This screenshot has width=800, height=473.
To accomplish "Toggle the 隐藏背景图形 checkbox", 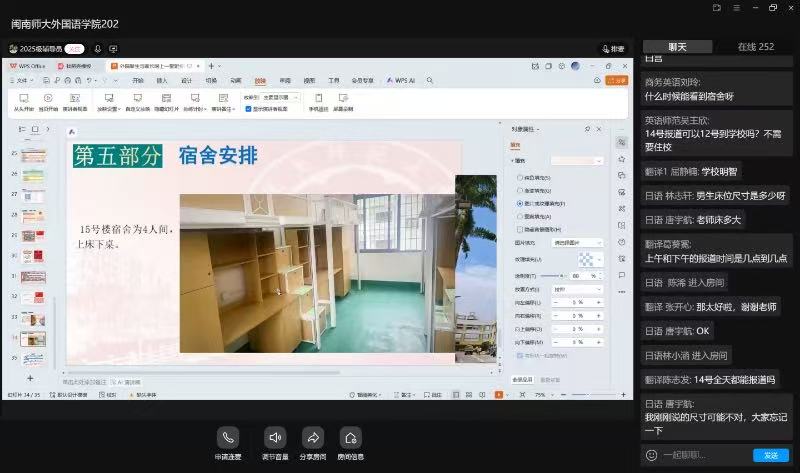I will click(x=517, y=228).
